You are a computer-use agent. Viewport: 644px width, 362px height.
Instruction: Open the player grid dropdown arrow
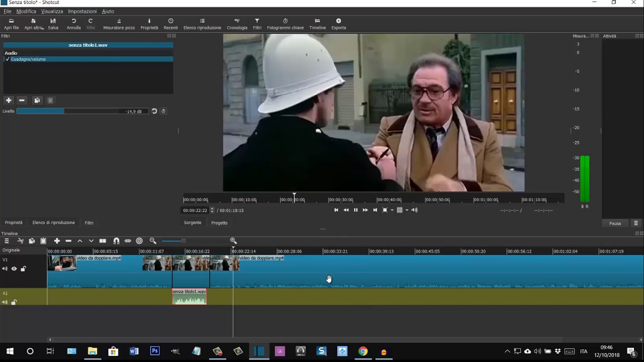407,210
